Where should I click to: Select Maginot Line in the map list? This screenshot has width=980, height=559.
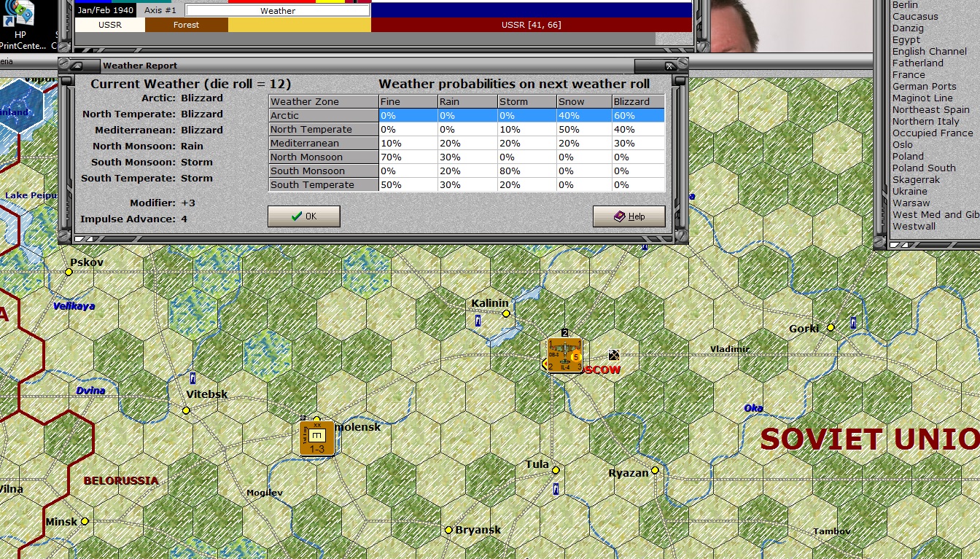[922, 98]
